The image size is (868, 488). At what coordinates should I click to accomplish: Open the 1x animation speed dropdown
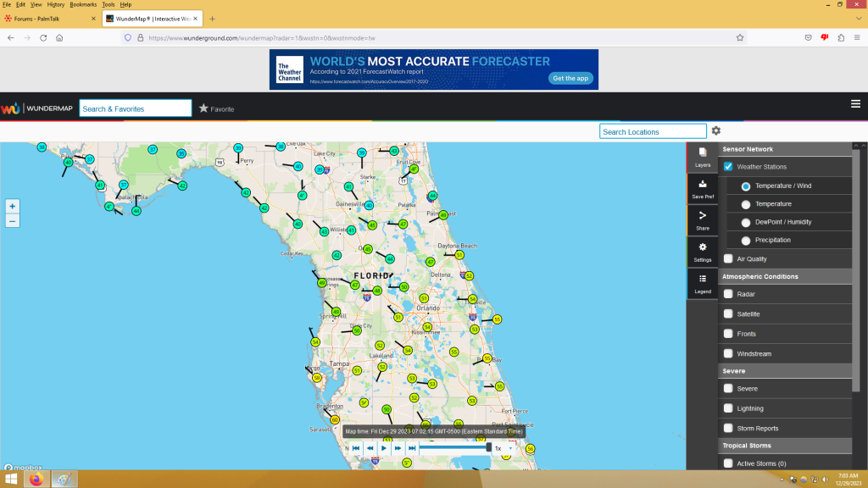[504, 448]
